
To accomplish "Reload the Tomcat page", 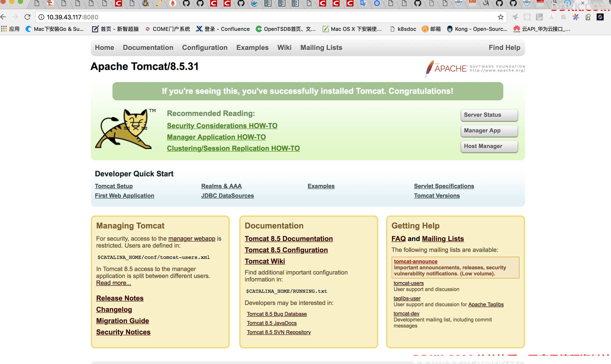I will pyautogui.click(x=27, y=17).
